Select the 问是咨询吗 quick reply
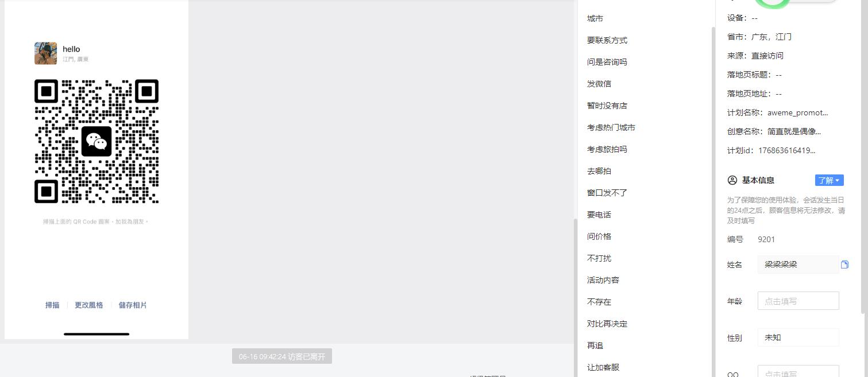Image resolution: width=868 pixels, height=377 pixels. point(607,62)
